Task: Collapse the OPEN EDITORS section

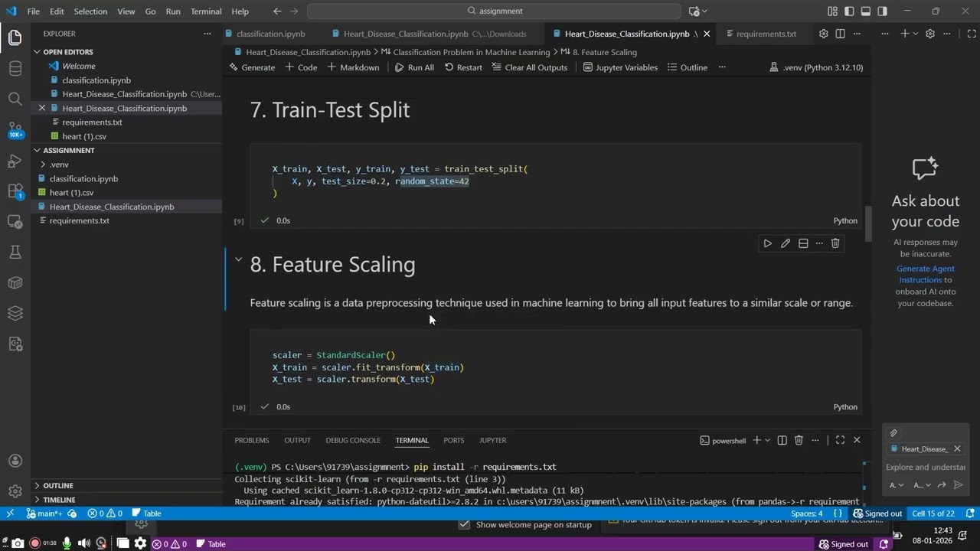Action: 67,52
